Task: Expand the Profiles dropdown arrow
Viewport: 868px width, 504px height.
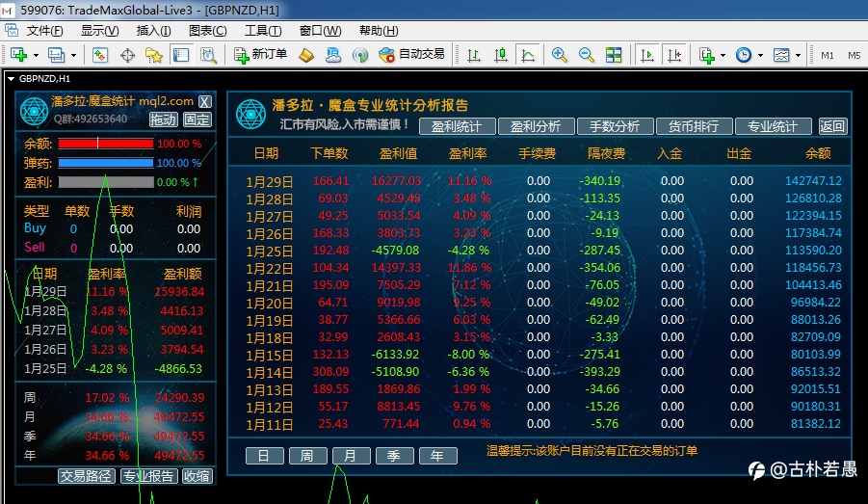Action: [x=73, y=55]
